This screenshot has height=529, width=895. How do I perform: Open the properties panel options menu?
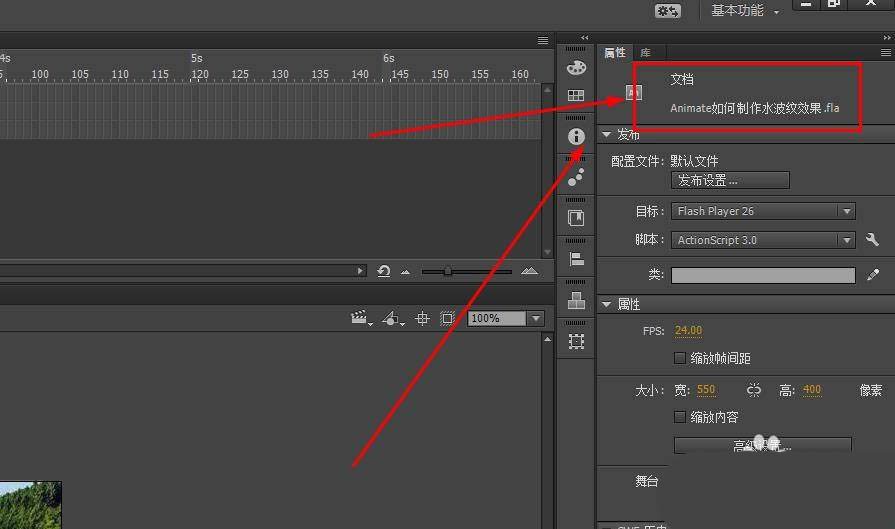(885, 53)
